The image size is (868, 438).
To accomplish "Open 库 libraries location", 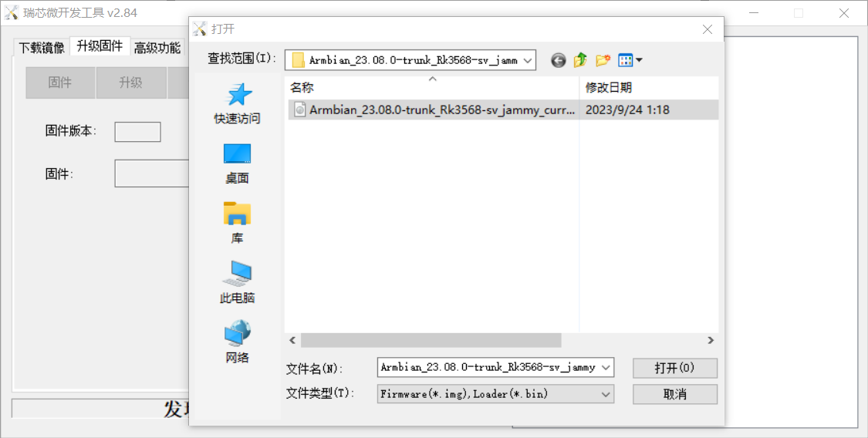I will pos(237,224).
